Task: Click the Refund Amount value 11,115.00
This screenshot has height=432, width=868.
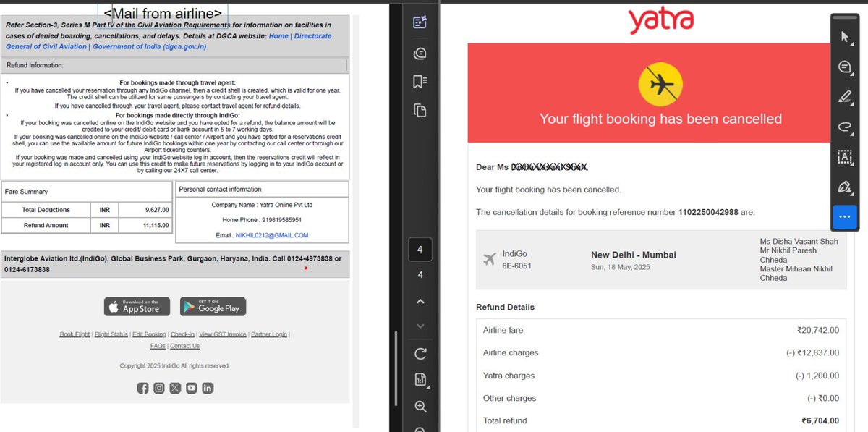Action: 156,225
